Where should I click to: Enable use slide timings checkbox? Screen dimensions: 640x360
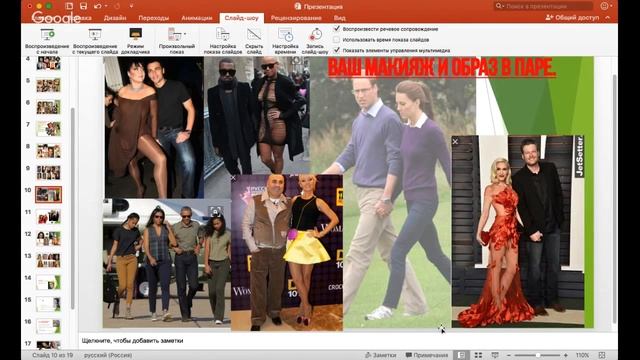pos(336,40)
